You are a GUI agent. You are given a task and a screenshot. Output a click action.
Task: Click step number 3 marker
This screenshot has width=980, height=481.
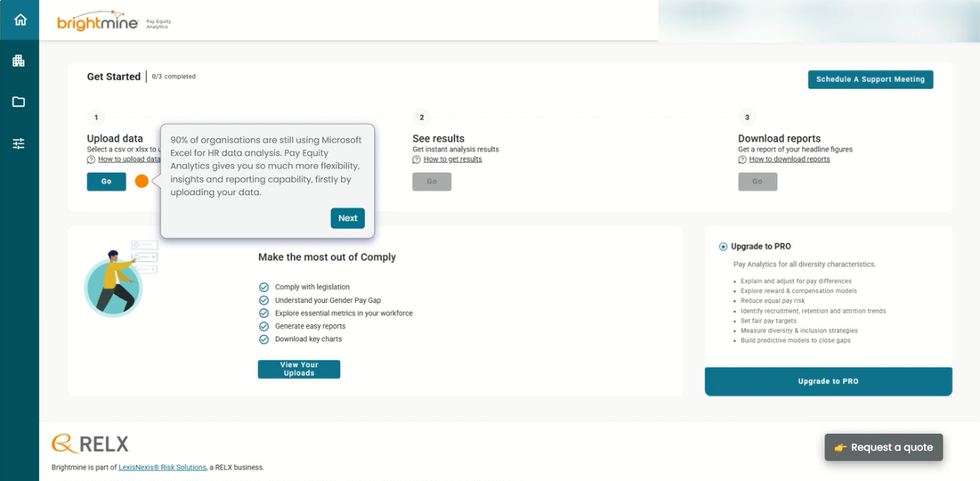[748, 117]
